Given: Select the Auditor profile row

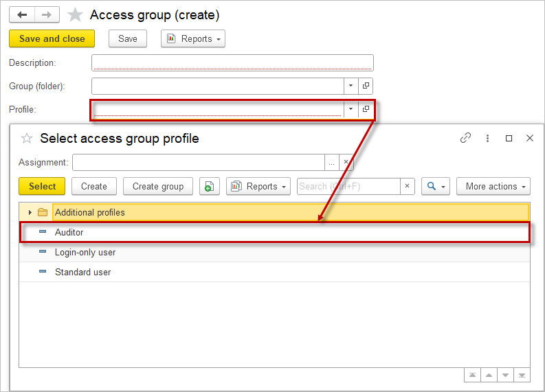Looking at the screenshot, I should [69, 233].
